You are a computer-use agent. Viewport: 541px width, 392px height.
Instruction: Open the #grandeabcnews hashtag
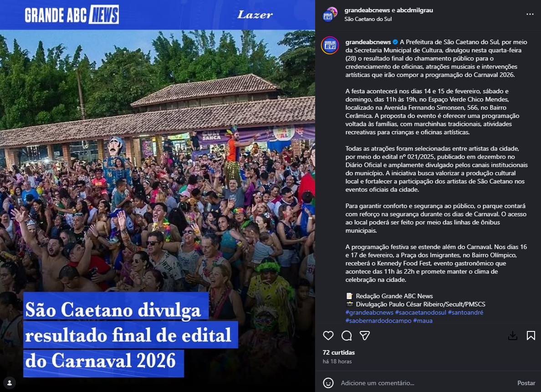click(x=369, y=312)
